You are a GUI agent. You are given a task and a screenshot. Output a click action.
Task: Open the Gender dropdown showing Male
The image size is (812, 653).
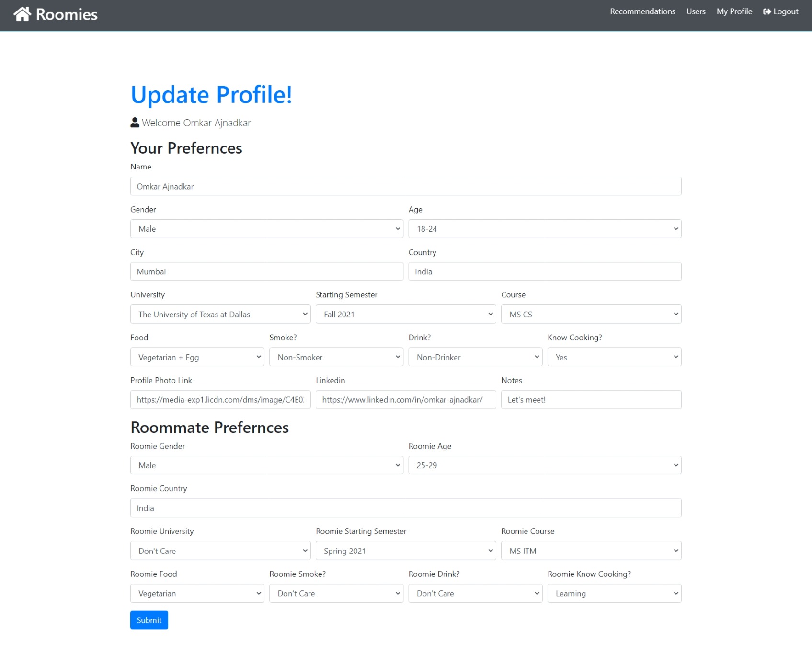point(267,229)
